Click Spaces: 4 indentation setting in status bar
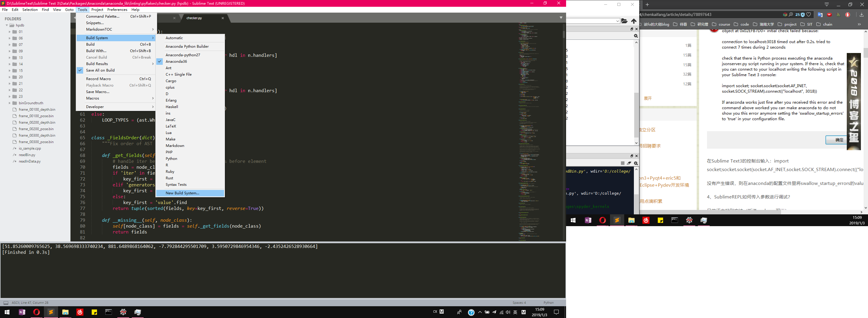The width and height of the screenshot is (868, 318). coord(519,302)
